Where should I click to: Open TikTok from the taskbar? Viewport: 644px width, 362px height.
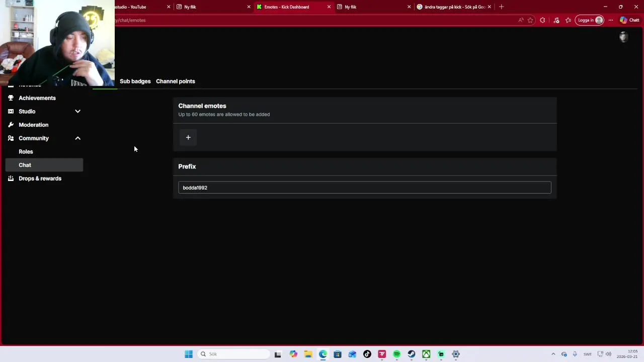[367, 354]
